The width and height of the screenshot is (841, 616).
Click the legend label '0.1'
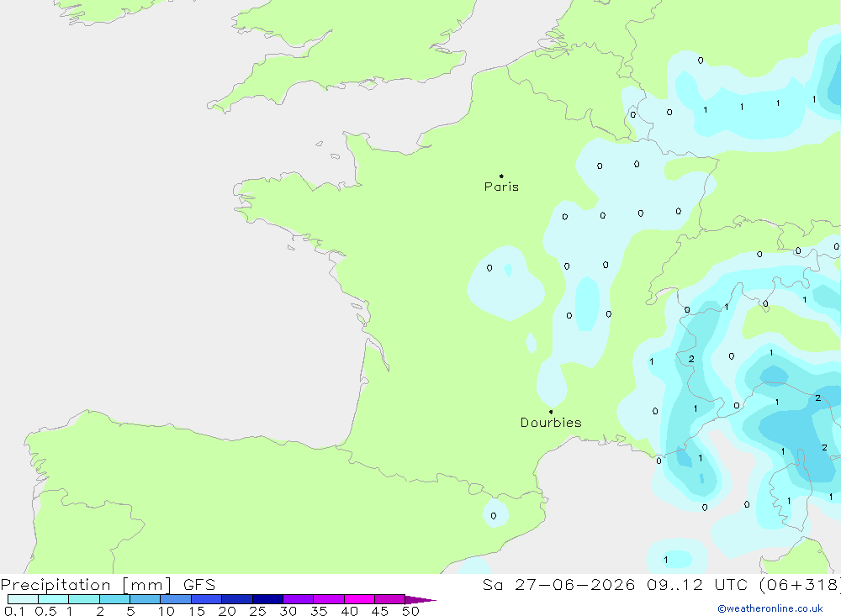coord(14,611)
